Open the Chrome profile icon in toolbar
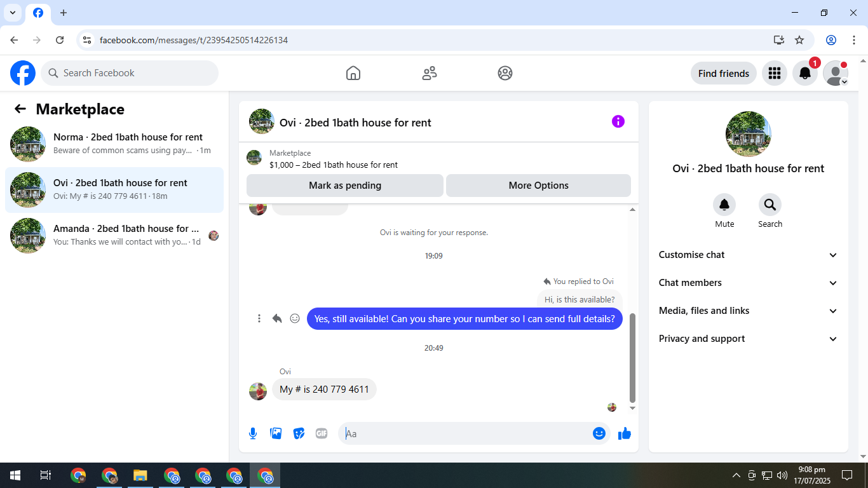Viewport: 868px width, 488px height. [831, 40]
